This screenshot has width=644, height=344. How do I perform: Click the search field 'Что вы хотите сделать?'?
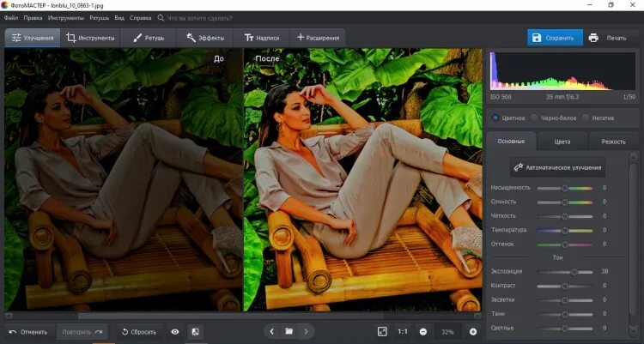tap(199, 18)
